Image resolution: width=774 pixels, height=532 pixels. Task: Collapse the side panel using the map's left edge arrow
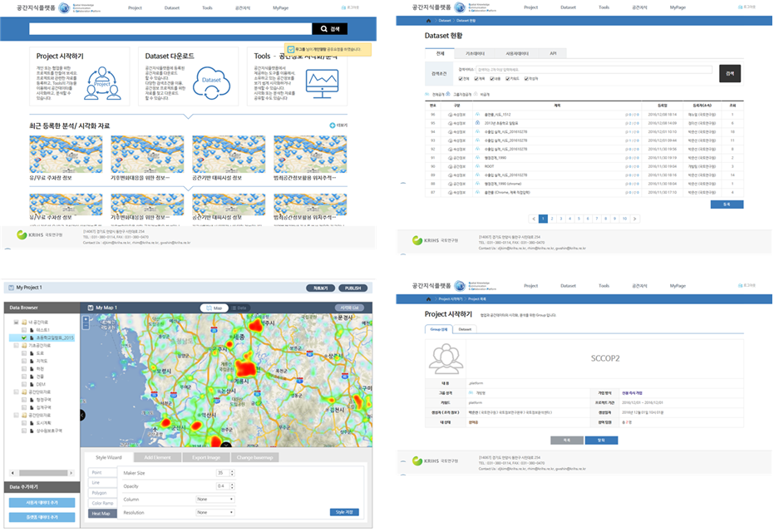pyautogui.click(x=82, y=416)
